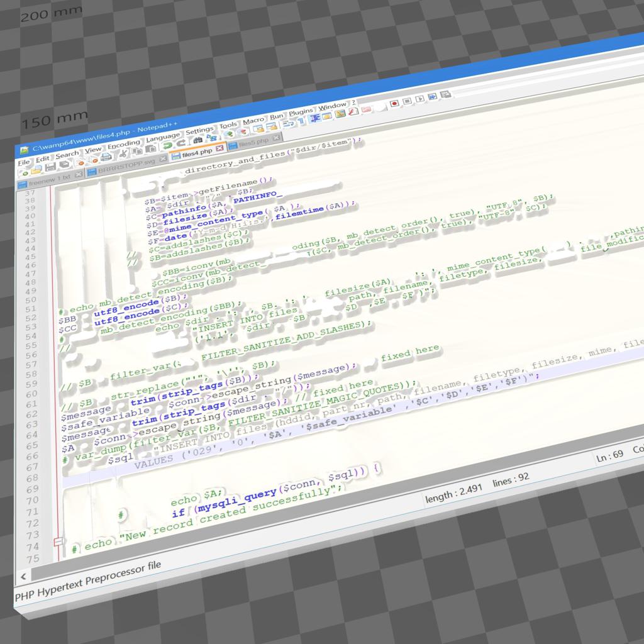The height and width of the screenshot is (644, 644).
Task: Toggle the indent guide toolbar button
Action: [x=316, y=118]
